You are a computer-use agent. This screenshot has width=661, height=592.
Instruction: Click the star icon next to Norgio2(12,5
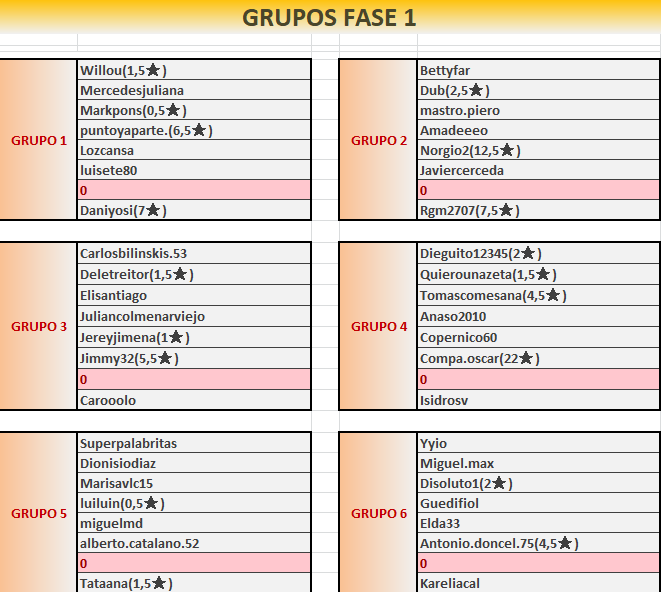pos(507,151)
